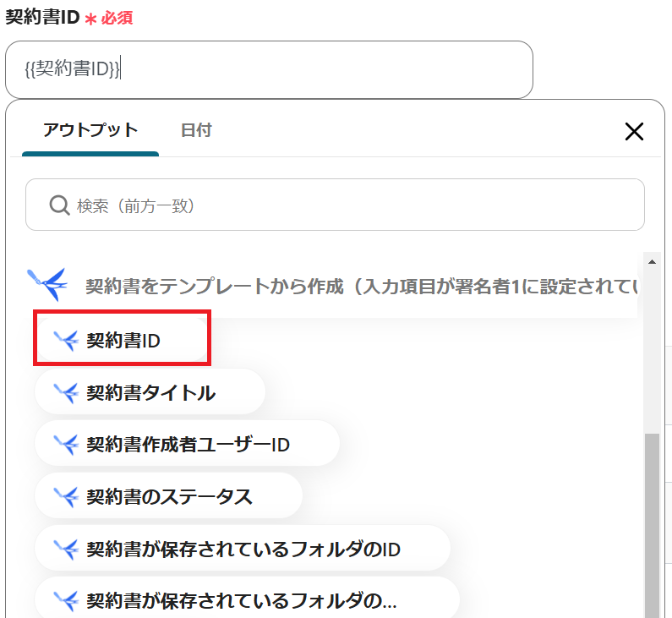The height and width of the screenshot is (618, 672).
Task: Select the 契約書タイトル output item
Action: click(150, 392)
